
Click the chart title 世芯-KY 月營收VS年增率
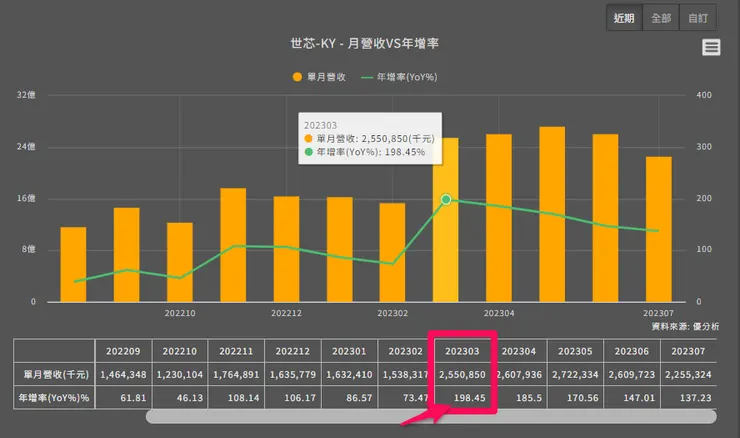tap(365, 43)
